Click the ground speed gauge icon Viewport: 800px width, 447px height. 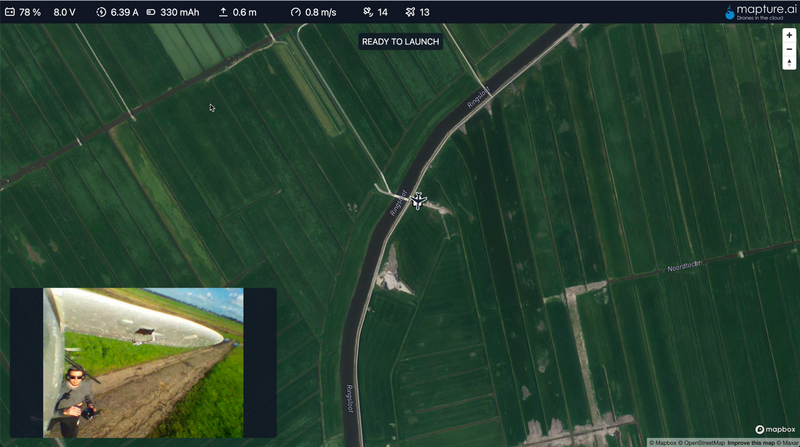tap(295, 12)
